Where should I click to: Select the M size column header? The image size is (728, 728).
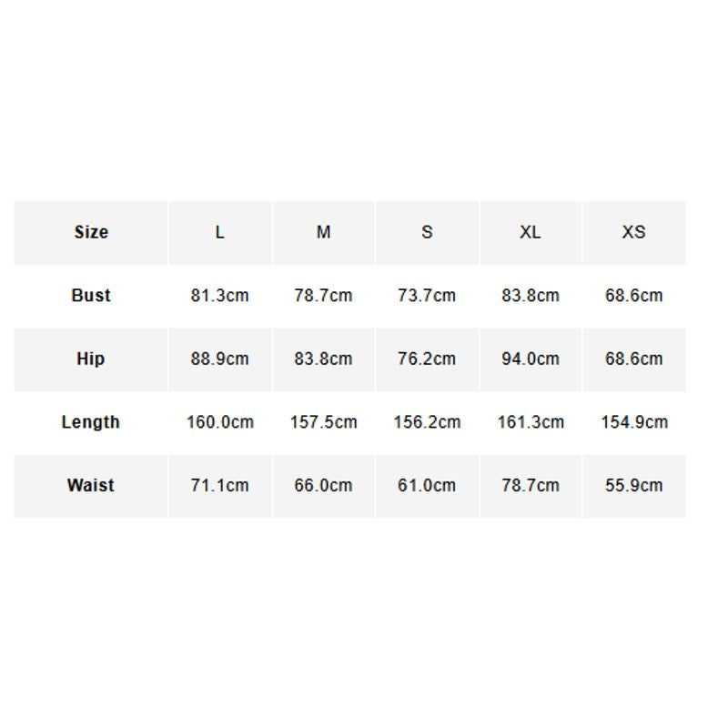coord(324,233)
